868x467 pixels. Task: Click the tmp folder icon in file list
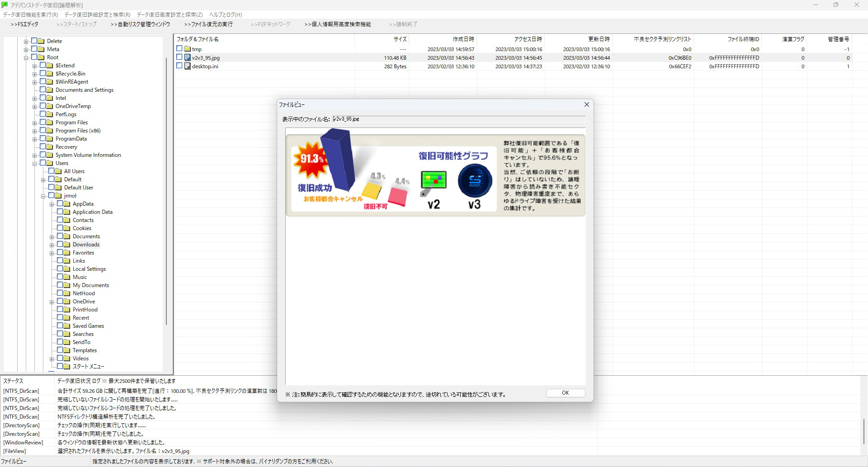(x=188, y=49)
